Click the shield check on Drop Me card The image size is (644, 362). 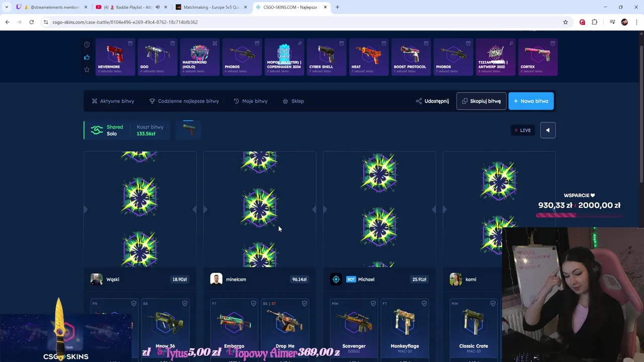[304, 304]
